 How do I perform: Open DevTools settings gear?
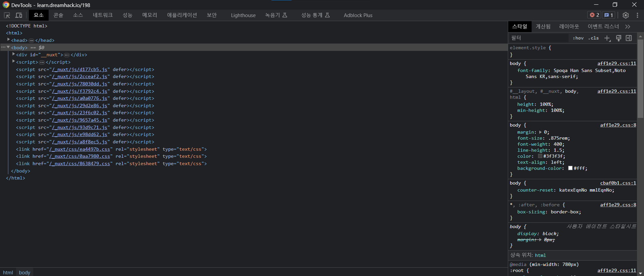click(626, 15)
